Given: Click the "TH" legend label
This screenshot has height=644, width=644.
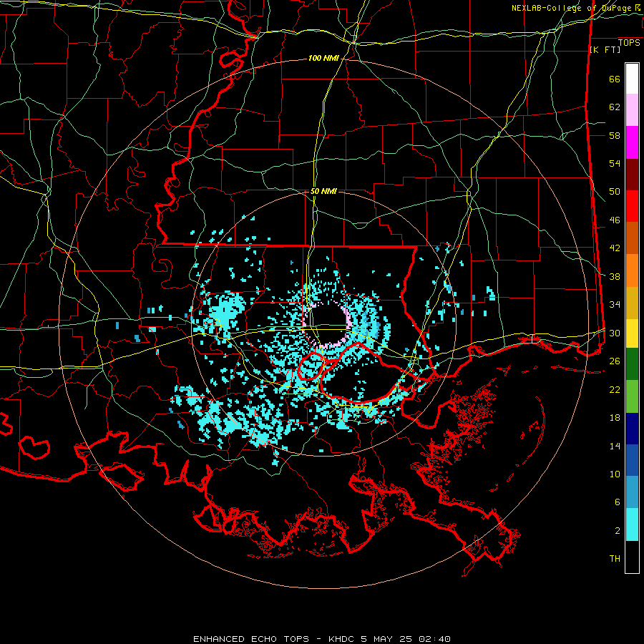Looking at the screenshot, I should (615, 558).
